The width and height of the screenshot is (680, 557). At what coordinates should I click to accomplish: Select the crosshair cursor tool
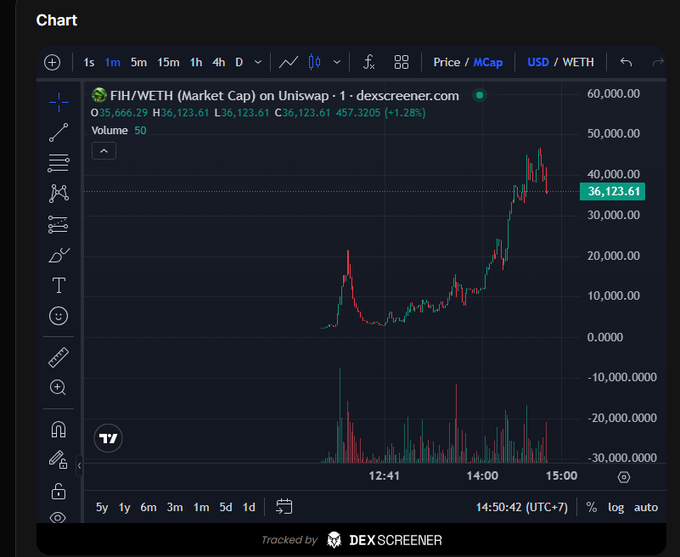click(x=59, y=102)
